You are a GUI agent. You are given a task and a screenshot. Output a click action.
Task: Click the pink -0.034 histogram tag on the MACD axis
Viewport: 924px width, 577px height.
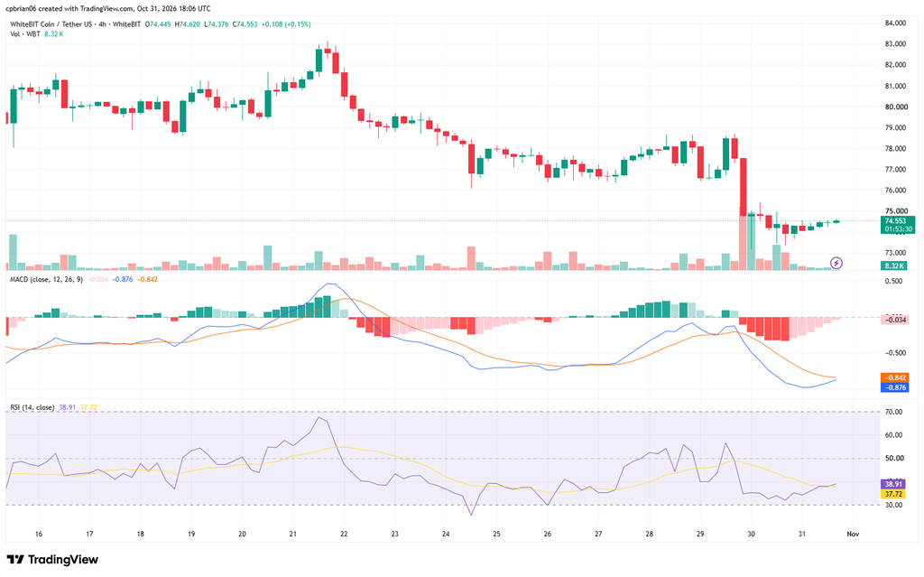point(894,320)
